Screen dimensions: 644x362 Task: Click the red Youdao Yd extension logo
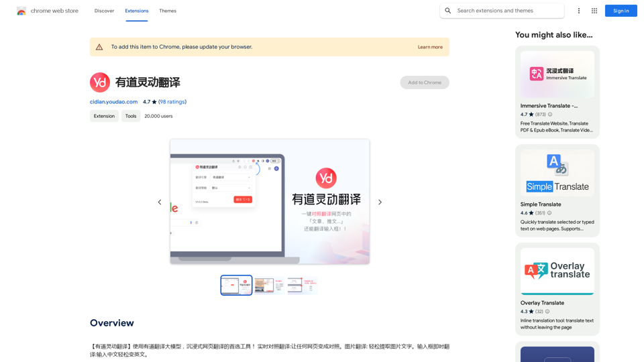pyautogui.click(x=100, y=82)
